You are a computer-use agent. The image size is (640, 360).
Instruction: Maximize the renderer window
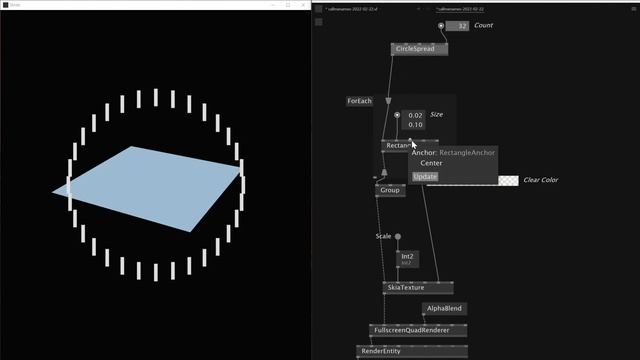click(x=288, y=4)
